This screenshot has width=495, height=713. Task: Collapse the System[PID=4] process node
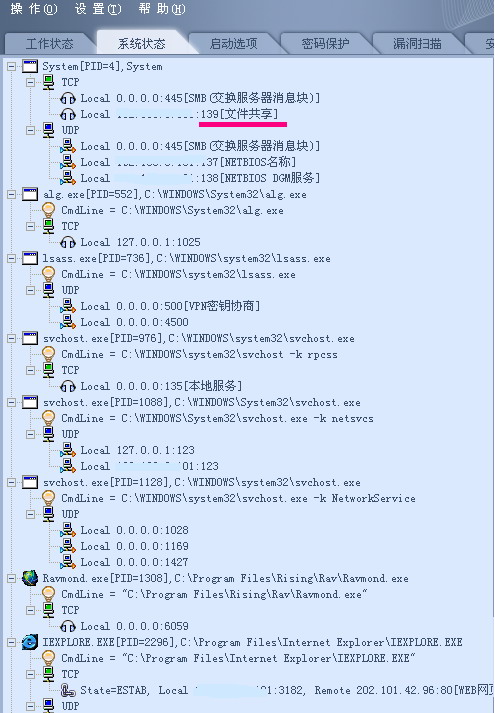(x=11, y=67)
